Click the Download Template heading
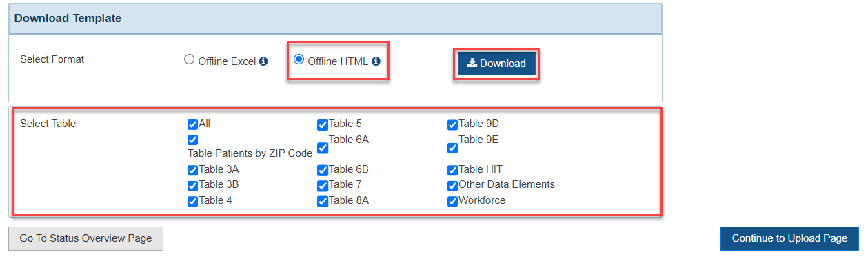 (68, 19)
